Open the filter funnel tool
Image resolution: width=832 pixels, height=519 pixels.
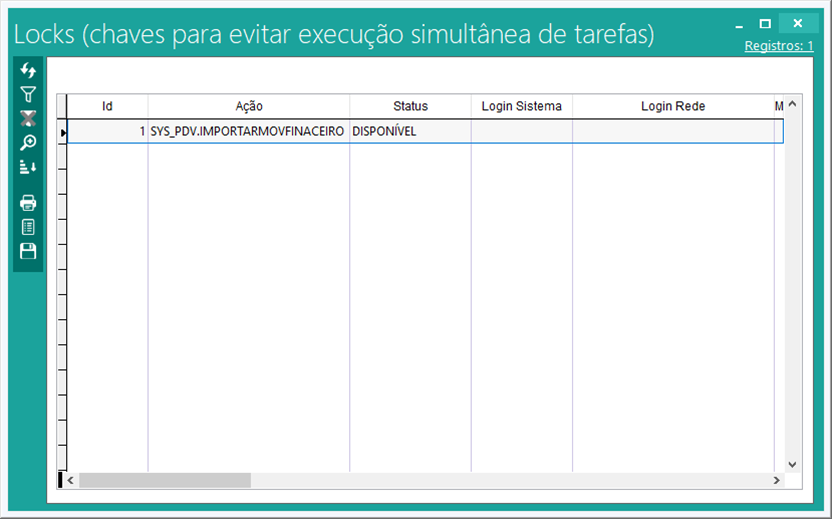[28, 94]
